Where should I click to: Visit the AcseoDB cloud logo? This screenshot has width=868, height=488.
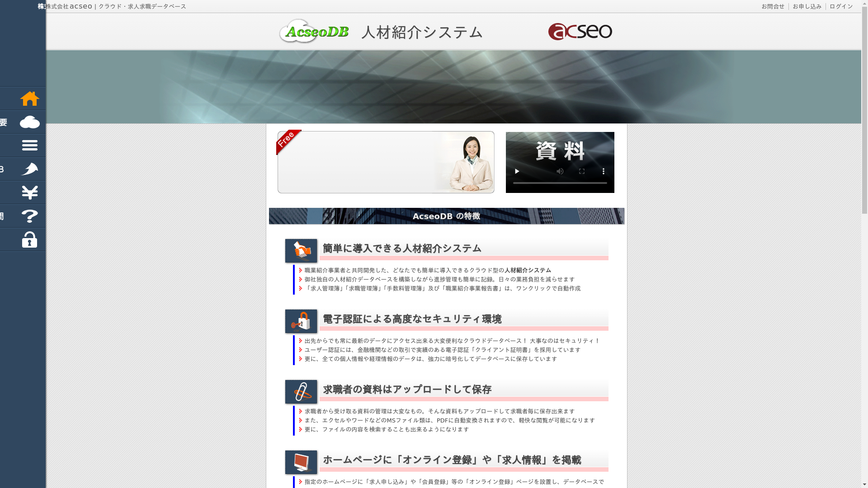(314, 31)
